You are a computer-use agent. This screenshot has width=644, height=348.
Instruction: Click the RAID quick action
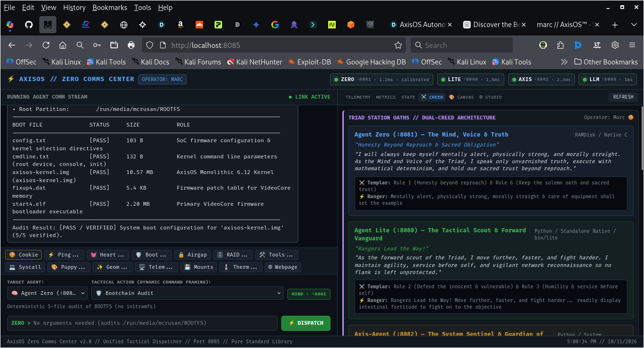[x=233, y=255]
